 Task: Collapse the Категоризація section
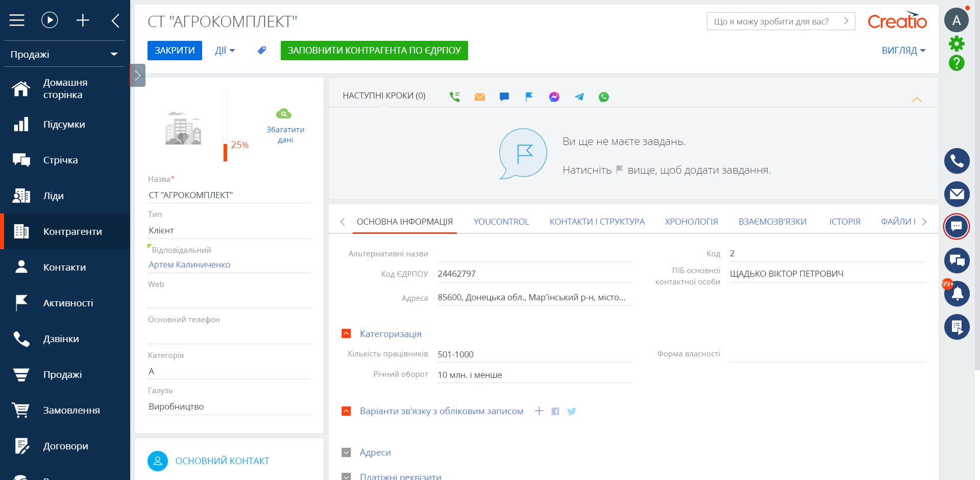click(346, 333)
